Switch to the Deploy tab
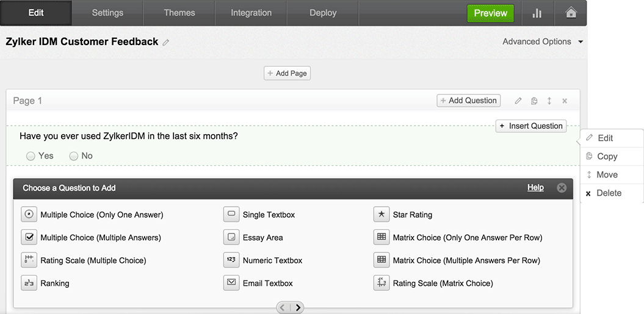644x314 pixels. click(x=323, y=13)
